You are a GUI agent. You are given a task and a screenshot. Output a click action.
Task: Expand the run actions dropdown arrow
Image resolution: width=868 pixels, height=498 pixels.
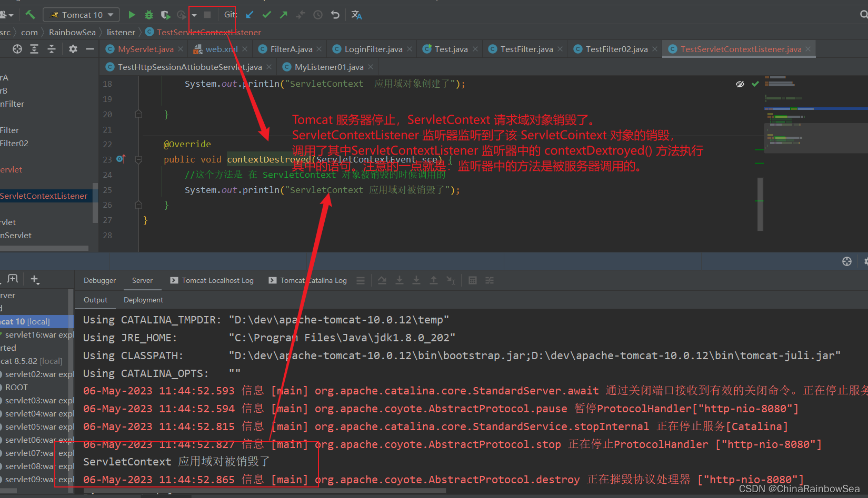(x=194, y=15)
